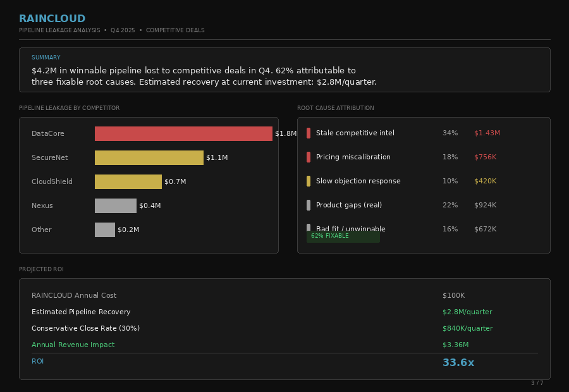Click the $2.8M/quarter recovery value

click(467, 312)
